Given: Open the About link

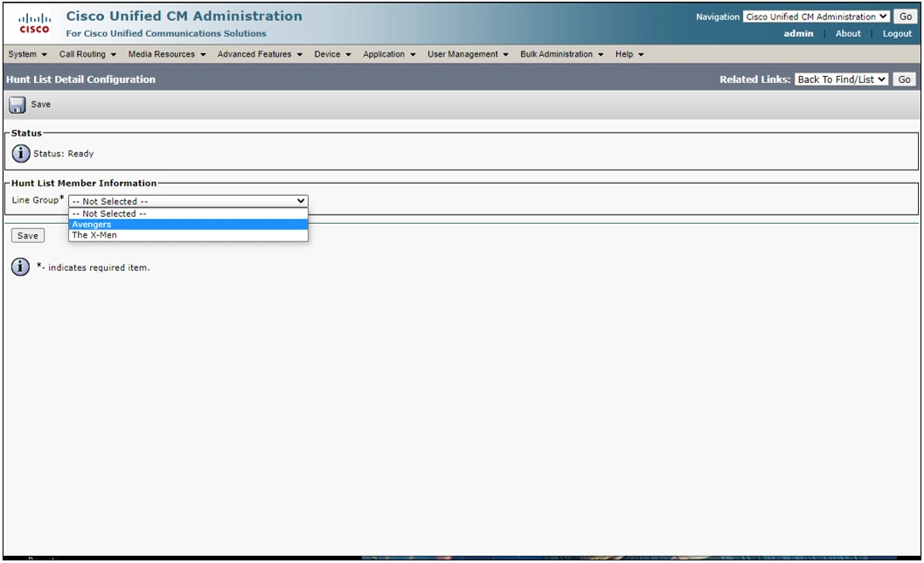Looking at the screenshot, I should (x=848, y=33).
